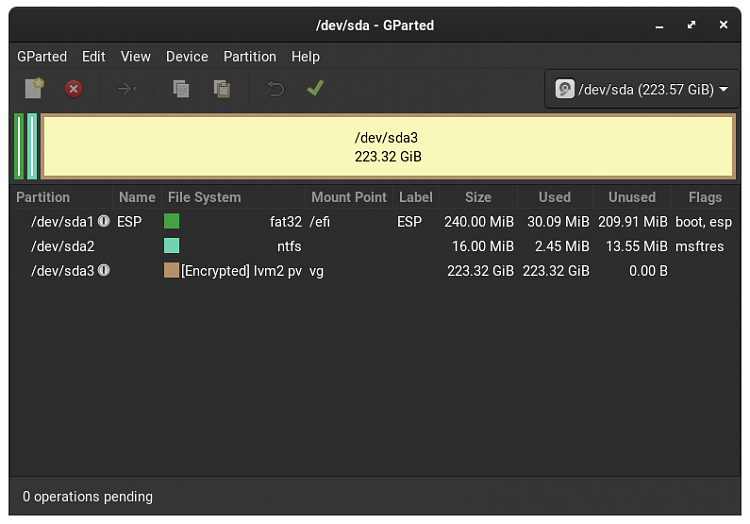Click the info icon next to /dev/sda3

click(x=104, y=270)
